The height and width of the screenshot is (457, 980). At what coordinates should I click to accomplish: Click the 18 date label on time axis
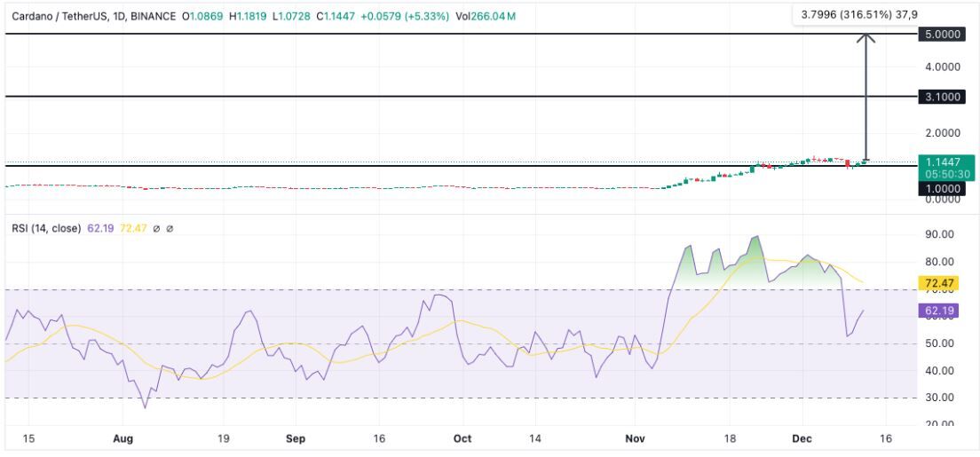click(728, 439)
